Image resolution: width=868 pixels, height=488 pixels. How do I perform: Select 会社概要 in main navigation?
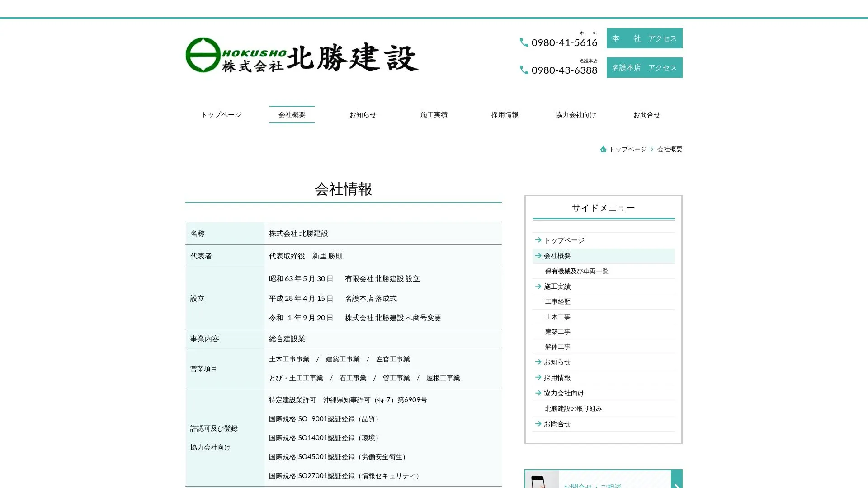point(292,115)
